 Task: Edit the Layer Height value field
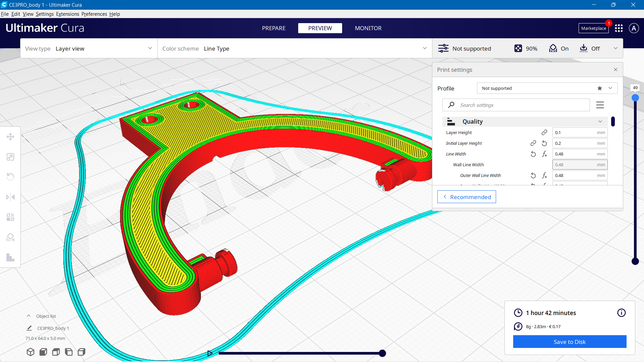[580, 133]
